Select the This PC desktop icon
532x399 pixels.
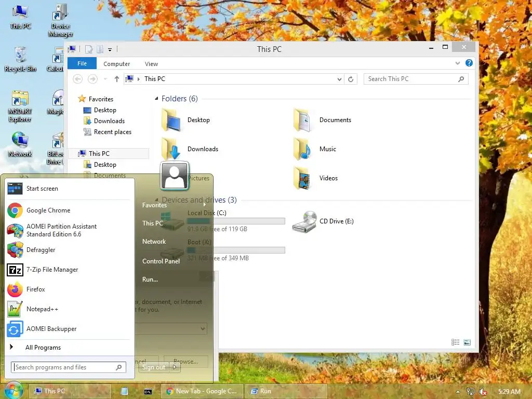click(20, 17)
